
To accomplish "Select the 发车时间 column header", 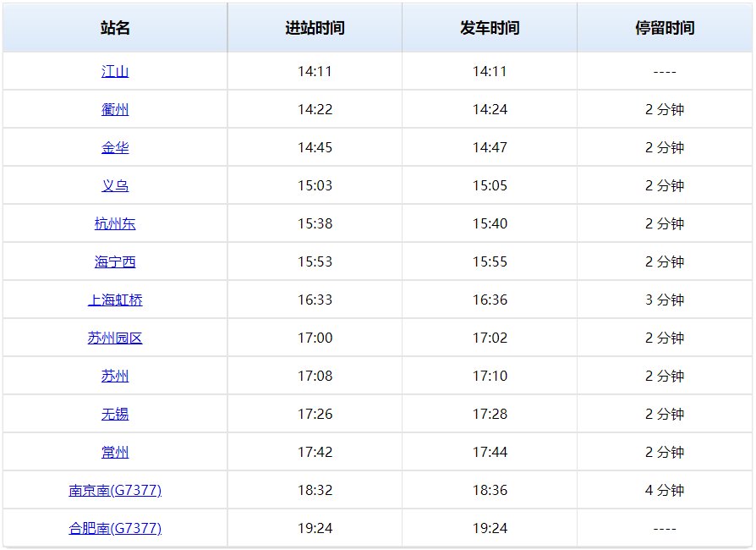I will tap(490, 28).
